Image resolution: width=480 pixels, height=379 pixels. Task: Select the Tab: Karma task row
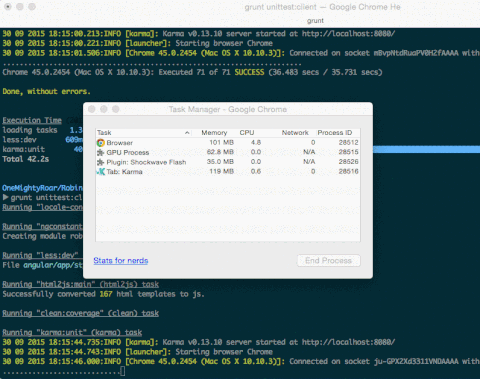[x=228, y=172]
